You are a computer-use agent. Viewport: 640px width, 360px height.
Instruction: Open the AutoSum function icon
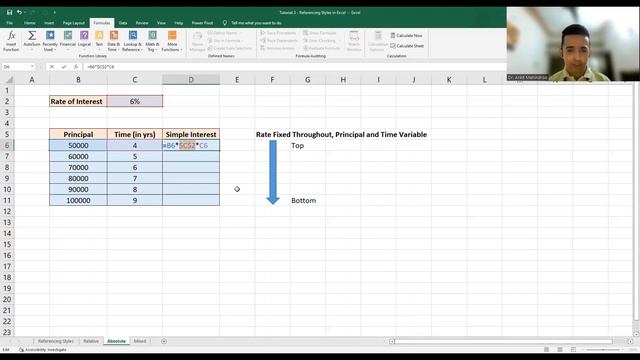pyautogui.click(x=32, y=36)
